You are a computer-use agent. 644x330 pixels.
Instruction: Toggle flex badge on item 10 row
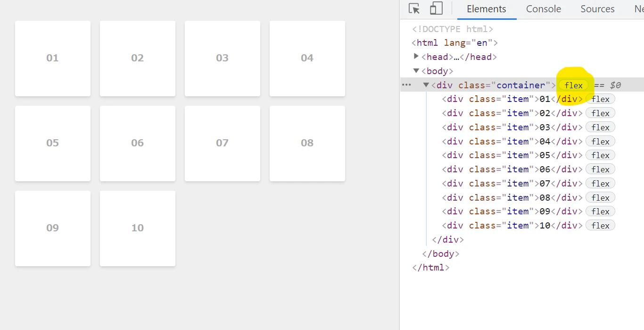(600, 226)
